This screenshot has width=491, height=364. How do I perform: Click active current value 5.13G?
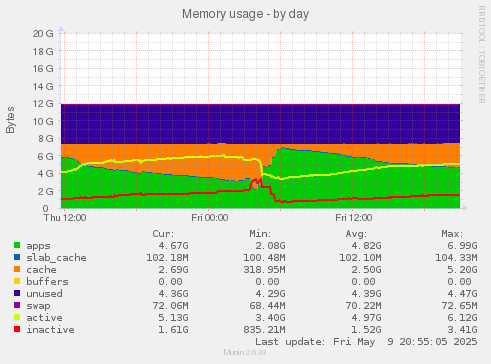[173, 318]
